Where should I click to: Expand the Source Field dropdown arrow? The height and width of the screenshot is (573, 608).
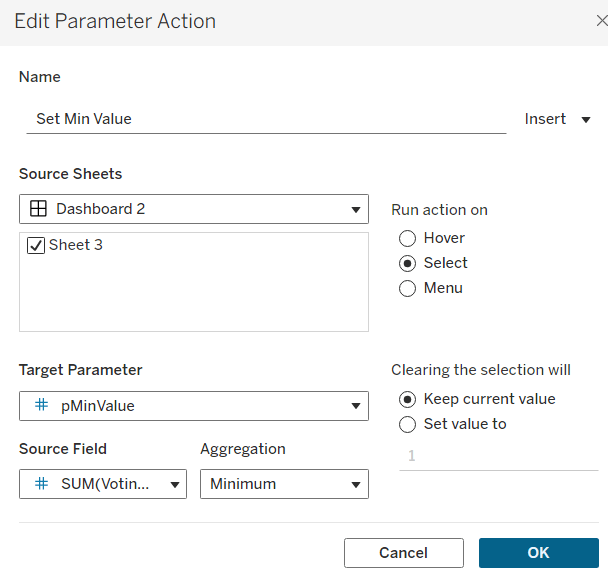tap(174, 484)
